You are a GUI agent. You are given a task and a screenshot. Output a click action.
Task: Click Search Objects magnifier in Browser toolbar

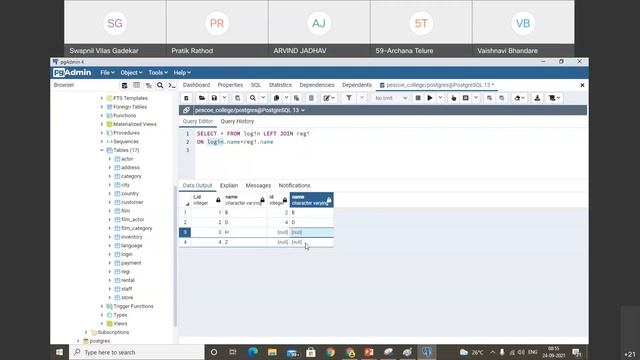(160, 85)
